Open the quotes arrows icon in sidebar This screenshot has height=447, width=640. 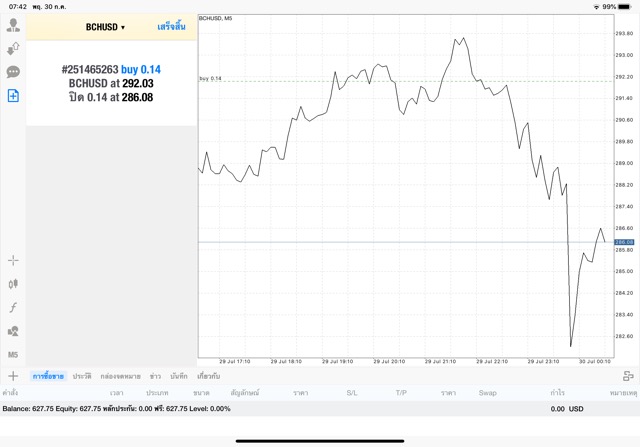[x=13, y=48]
